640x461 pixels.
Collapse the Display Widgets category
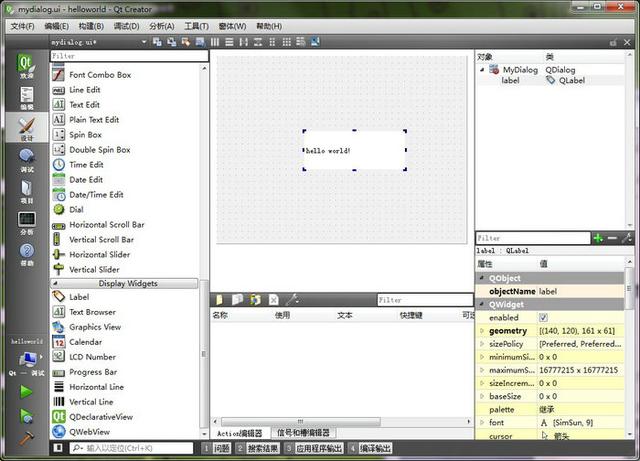pyautogui.click(x=128, y=283)
